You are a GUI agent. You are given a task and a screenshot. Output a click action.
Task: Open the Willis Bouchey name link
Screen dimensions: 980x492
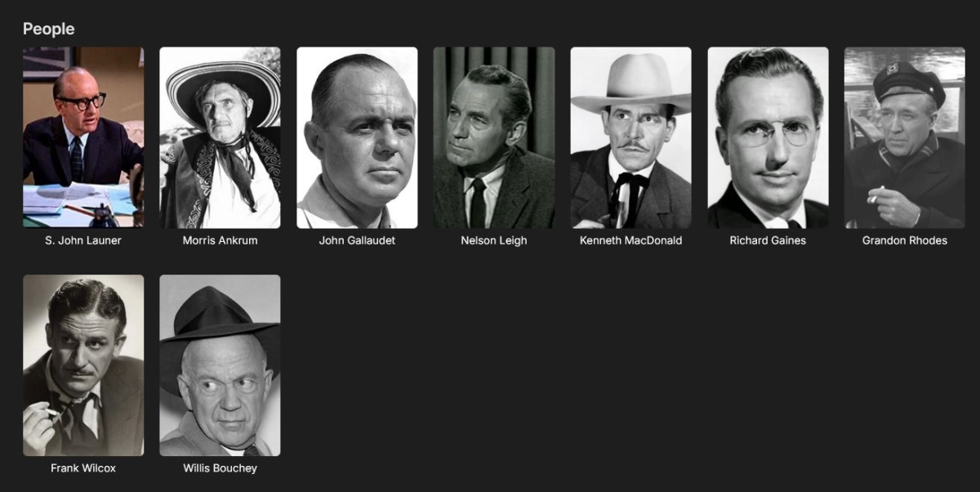[220, 468]
